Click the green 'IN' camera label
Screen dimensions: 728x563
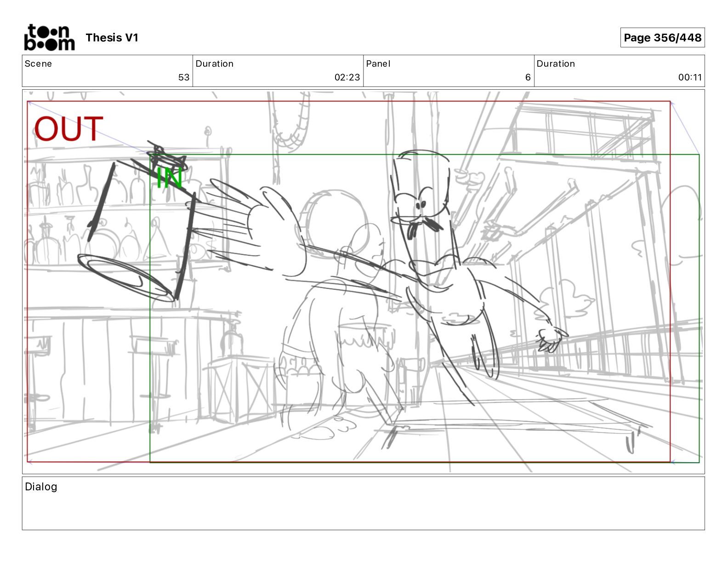point(169,178)
